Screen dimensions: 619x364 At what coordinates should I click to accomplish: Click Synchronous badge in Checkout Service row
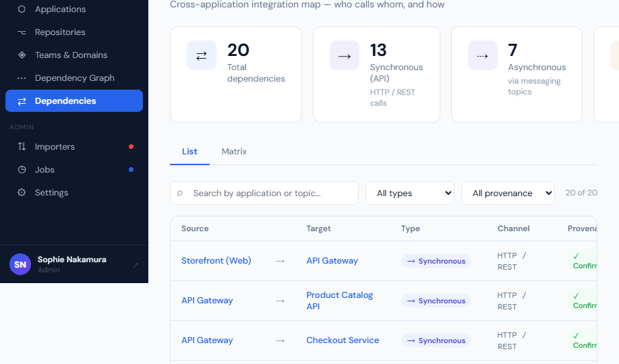pyautogui.click(x=436, y=340)
